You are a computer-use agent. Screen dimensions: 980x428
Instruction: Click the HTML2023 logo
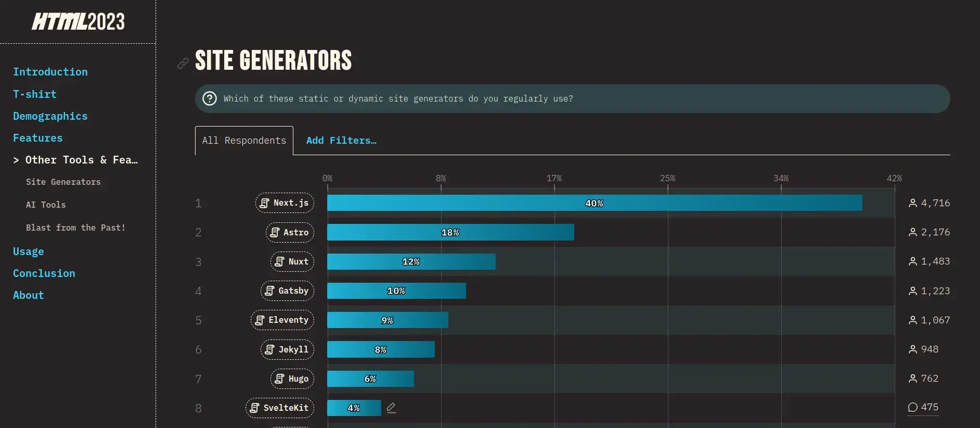point(78,22)
